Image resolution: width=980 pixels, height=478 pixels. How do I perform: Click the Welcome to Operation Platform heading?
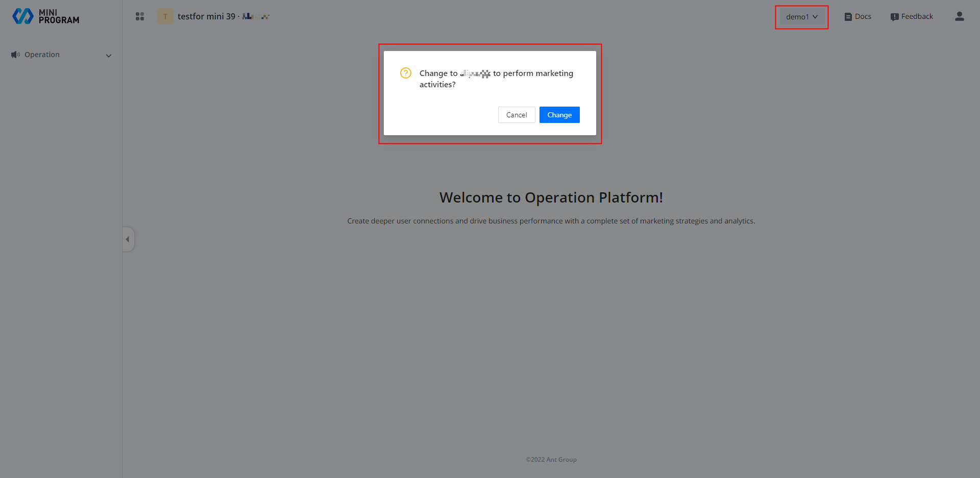(x=551, y=197)
